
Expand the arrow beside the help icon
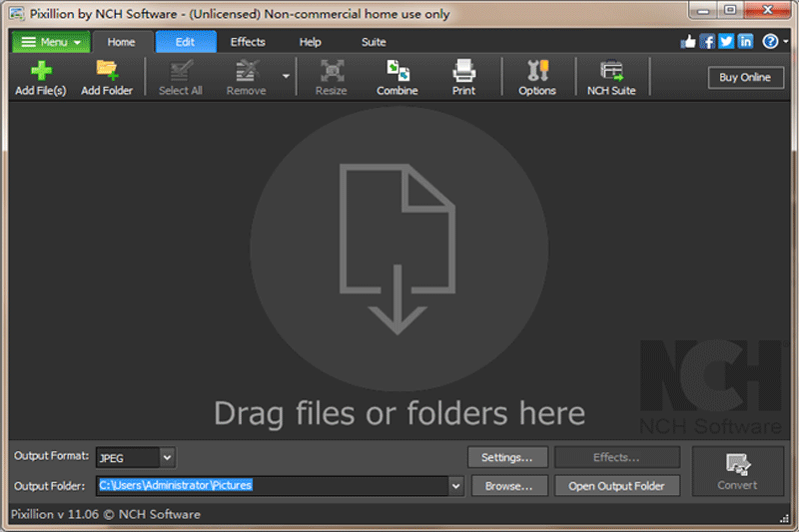coord(786,42)
